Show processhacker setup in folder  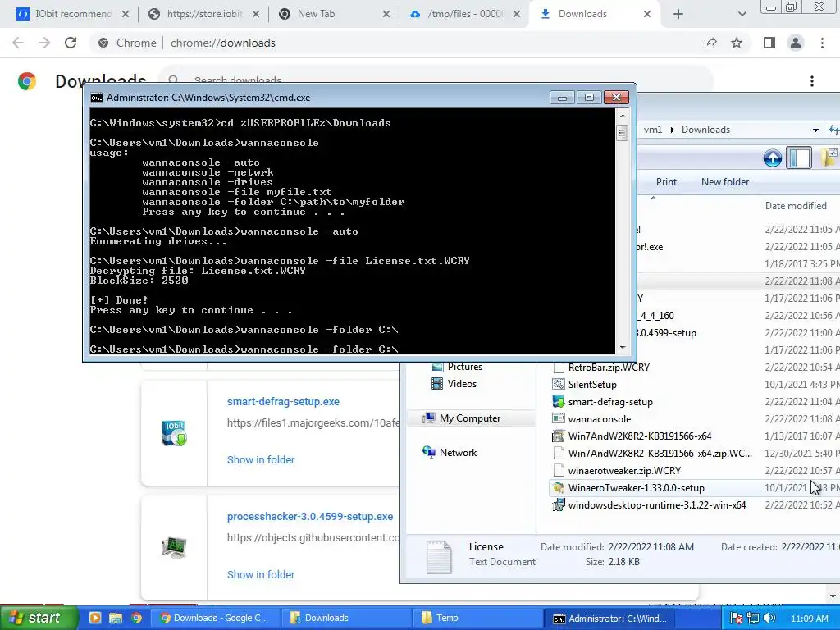click(x=261, y=574)
